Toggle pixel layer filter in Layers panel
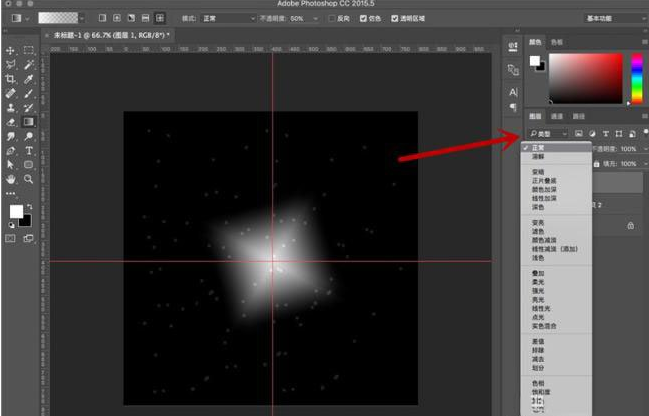The height and width of the screenshot is (416, 649). click(x=579, y=134)
